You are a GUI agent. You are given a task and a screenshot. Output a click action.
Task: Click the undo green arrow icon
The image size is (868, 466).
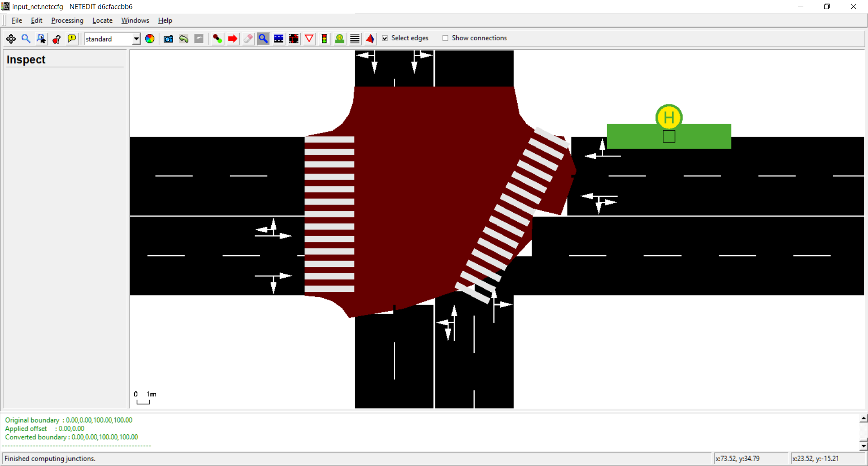[184, 39]
